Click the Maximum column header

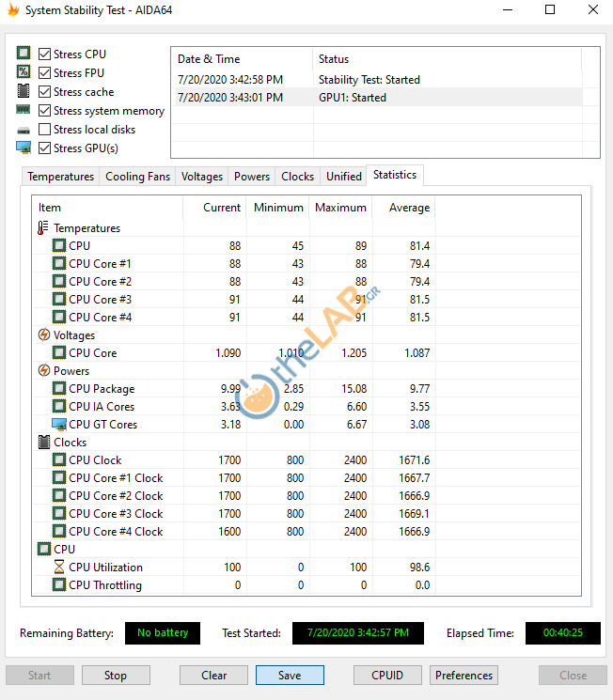341,208
